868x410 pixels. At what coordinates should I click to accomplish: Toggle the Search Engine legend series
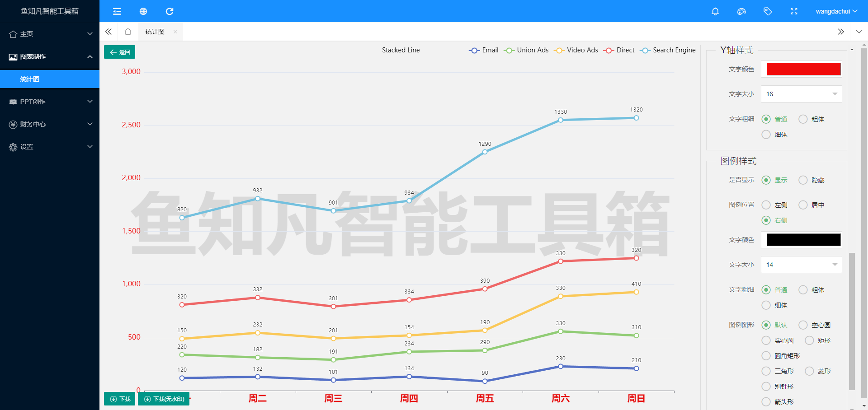[668, 50]
